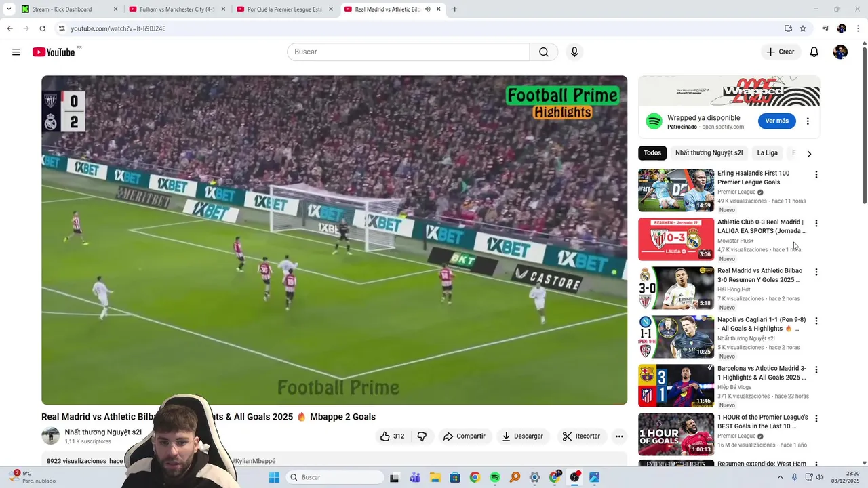Switch to Por Qué la Premier League tab

point(285,9)
